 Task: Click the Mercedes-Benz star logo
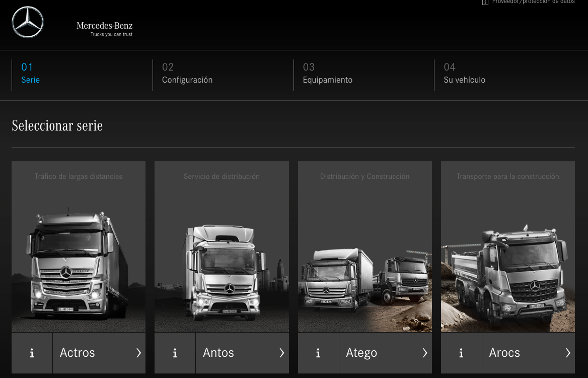(x=28, y=22)
